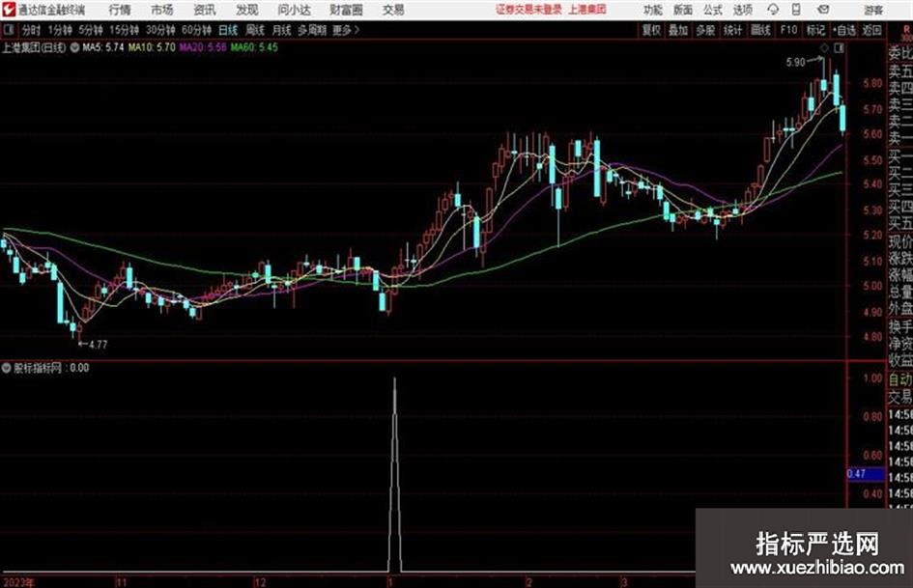Open the F10 company info button
This screenshot has height=588, width=913.
click(x=788, y=30)
